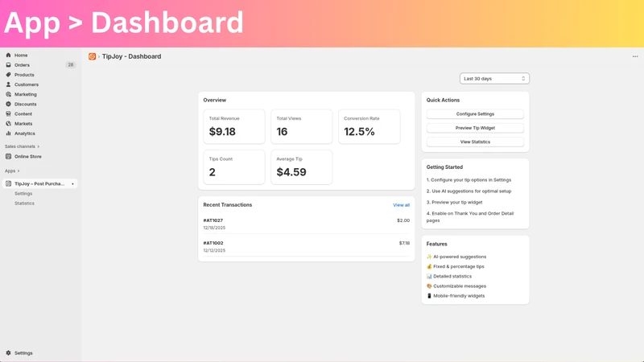
Task: Open Products in the sidebar
Action: [x=24, y=75]
